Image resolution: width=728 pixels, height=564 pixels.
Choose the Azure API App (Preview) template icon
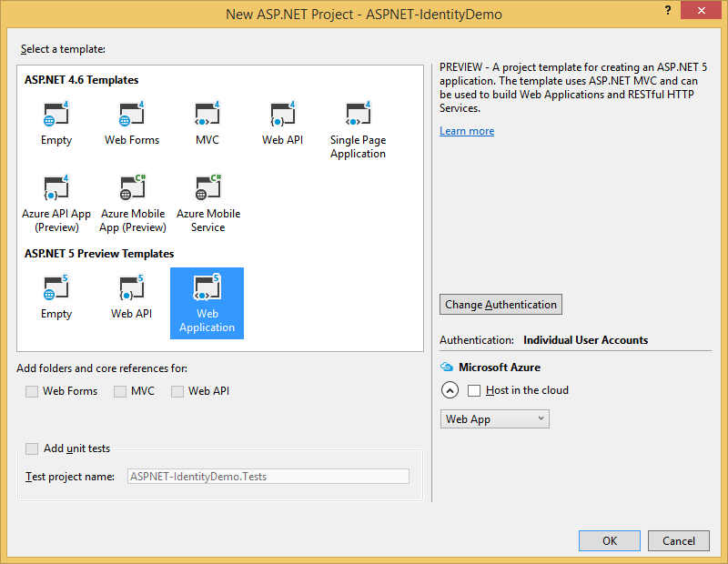tap(56, 187)
